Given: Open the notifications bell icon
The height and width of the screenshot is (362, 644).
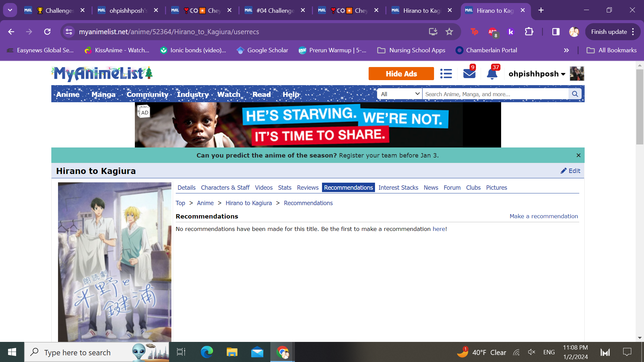Looking at the screenshot, I should point(492,73).
